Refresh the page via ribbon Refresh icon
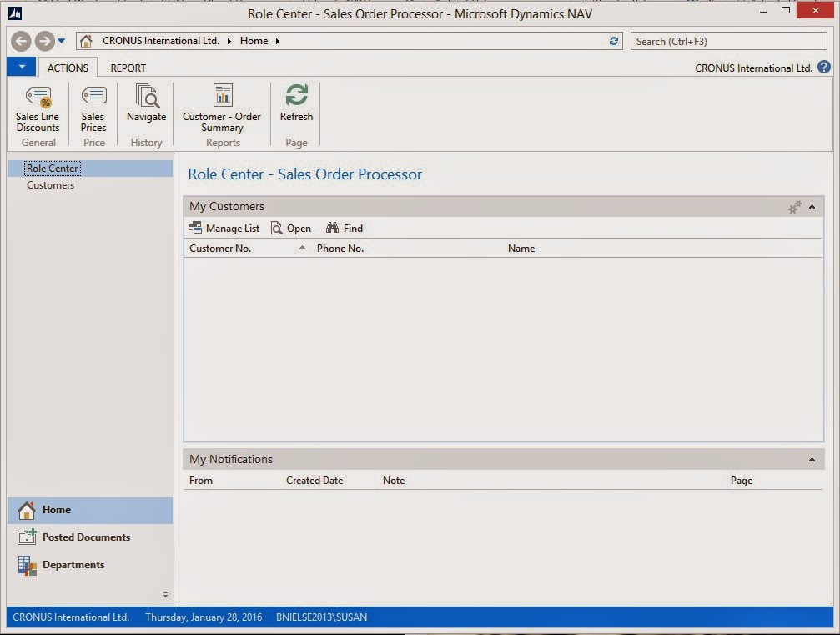The image size is (840, 635). tap(296, 103)
